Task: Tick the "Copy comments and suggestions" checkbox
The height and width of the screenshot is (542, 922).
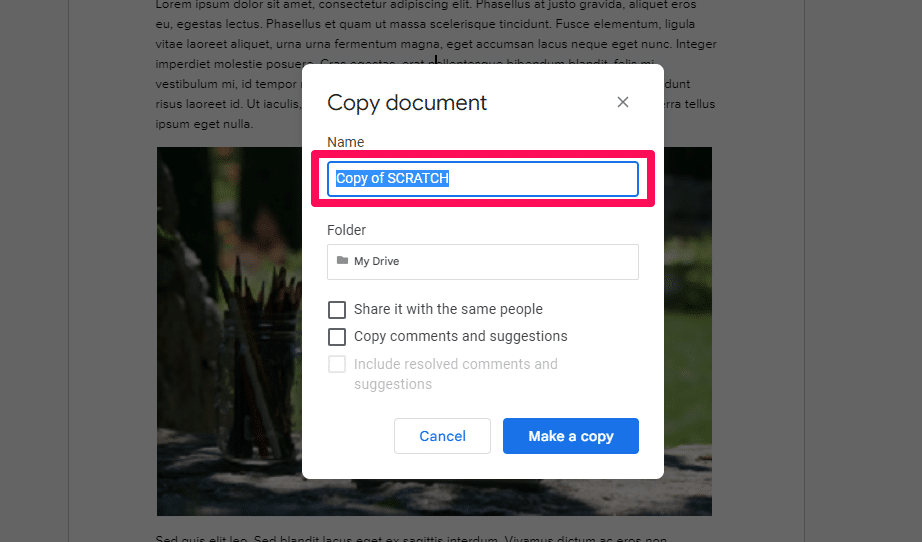Action: click(x=337, y=337)
